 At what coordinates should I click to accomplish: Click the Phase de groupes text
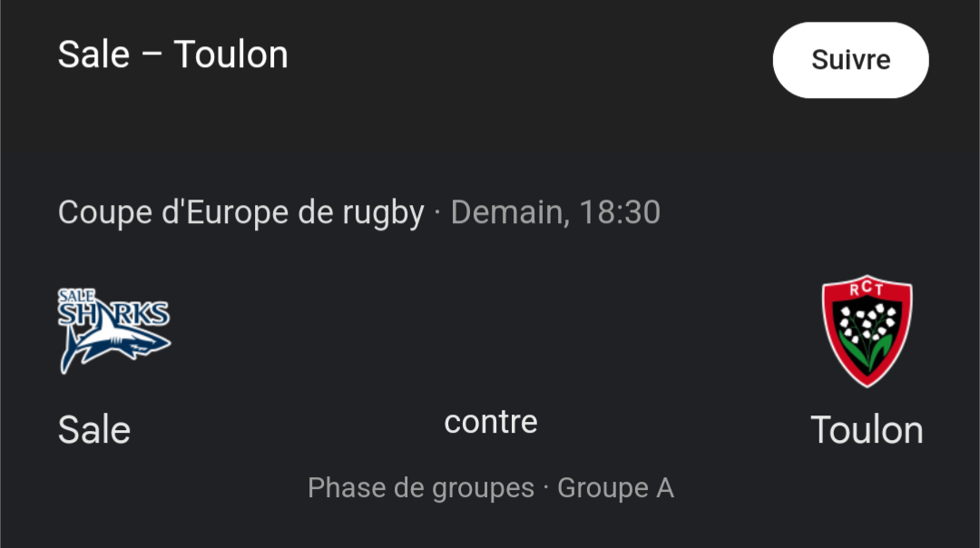point(421,488)
